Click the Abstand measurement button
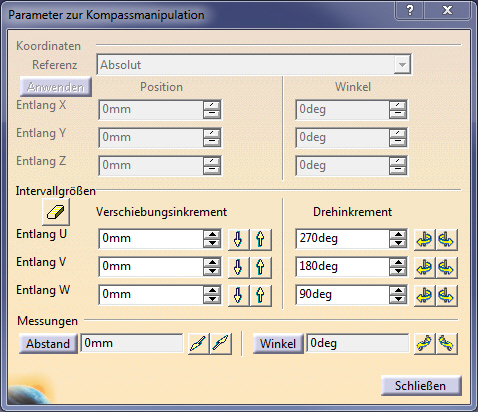 pos(48,344)
